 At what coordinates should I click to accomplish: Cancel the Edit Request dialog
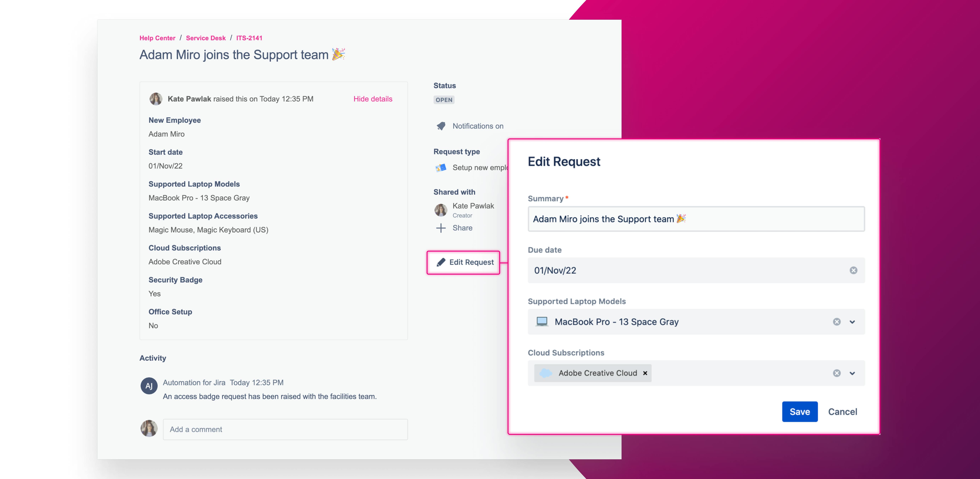pos(842,412)
